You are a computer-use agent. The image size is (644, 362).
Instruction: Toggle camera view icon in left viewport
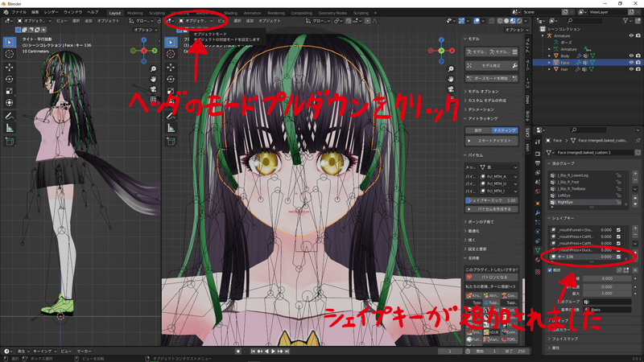pyautogui.click(x=153, y=89)
